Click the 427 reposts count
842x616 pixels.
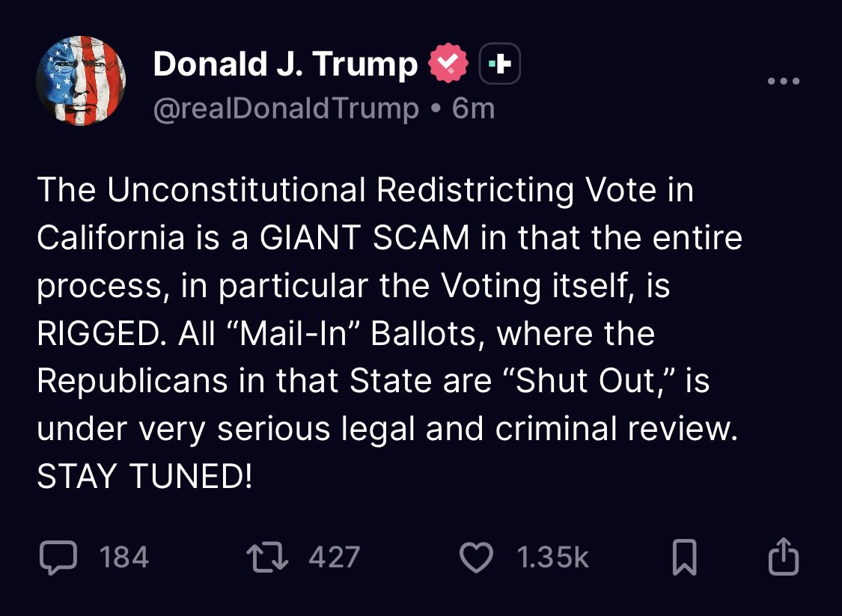[x=334, y=558]
